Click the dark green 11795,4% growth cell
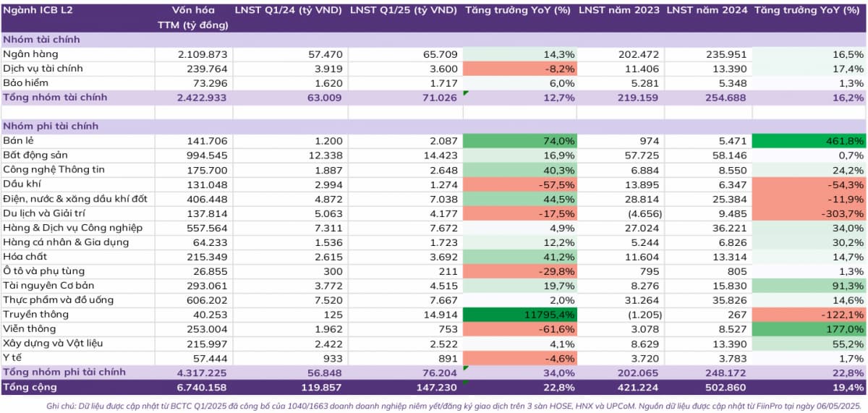This screenshot has height=413, width=868. point(519,315)
